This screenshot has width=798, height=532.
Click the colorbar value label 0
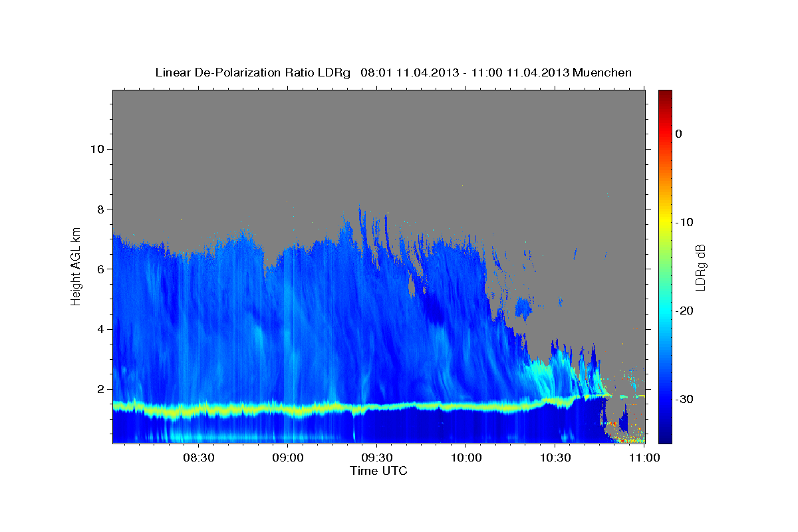tap(679, 134)
